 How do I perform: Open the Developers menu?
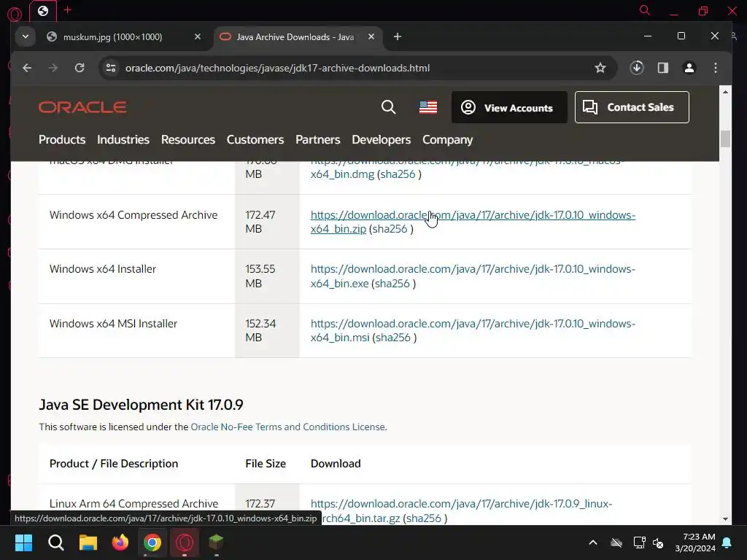(381, 139)
